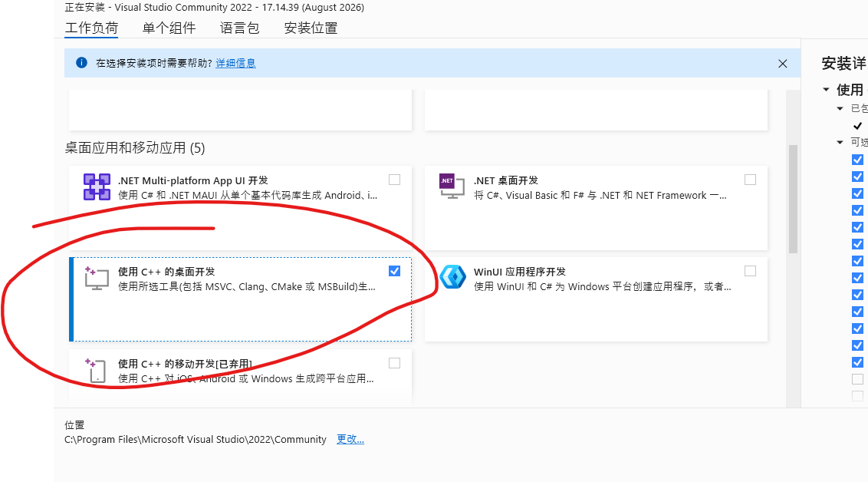
Task: Enable the .NET 桌面开发 workload checkbox
Action: [750, 180]
